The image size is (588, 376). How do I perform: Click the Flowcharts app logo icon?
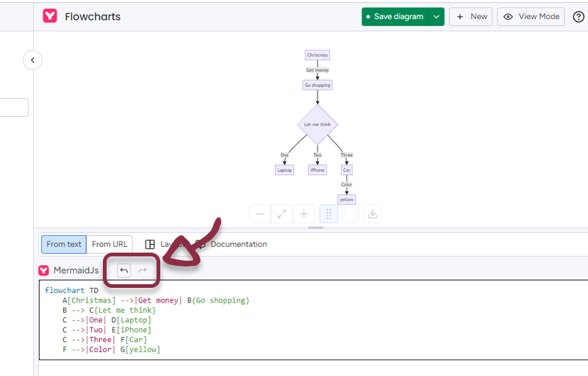(x=50, y=17)
